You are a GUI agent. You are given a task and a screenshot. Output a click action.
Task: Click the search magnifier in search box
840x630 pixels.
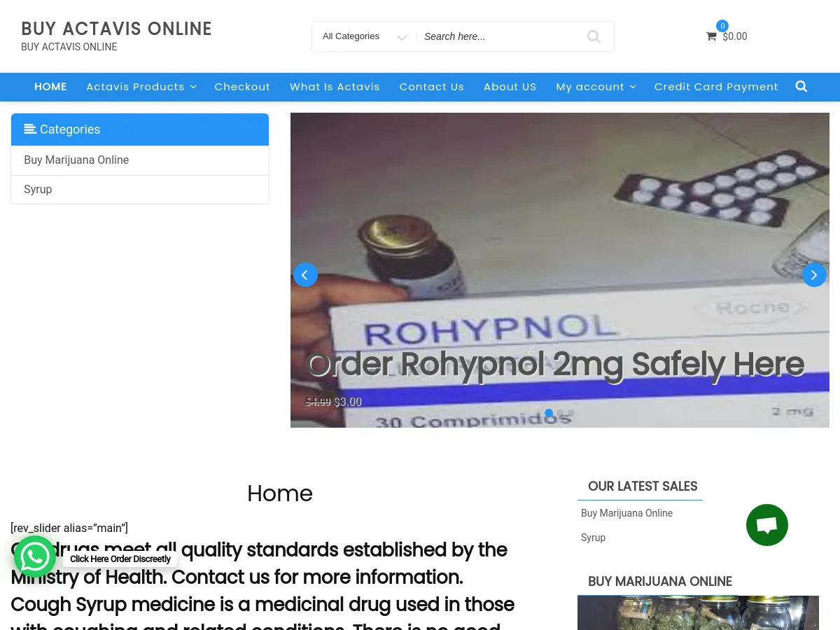594,36
